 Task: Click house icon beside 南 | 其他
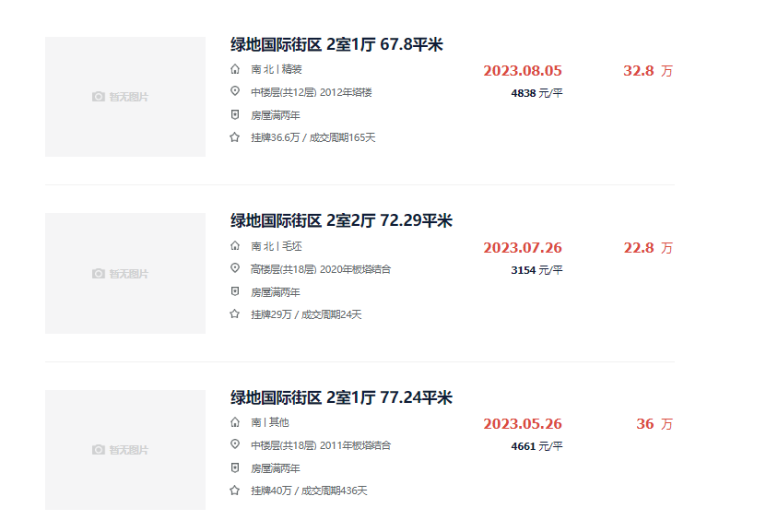pos(235,422)
